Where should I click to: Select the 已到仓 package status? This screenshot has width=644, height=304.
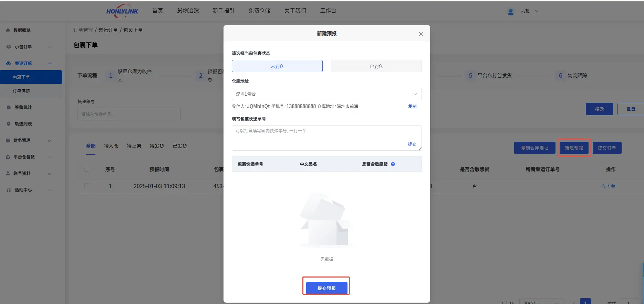pos(376,66)
